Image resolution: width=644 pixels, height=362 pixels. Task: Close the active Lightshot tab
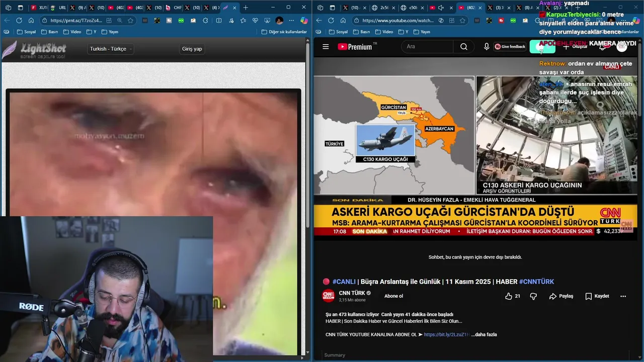point(234,8)
